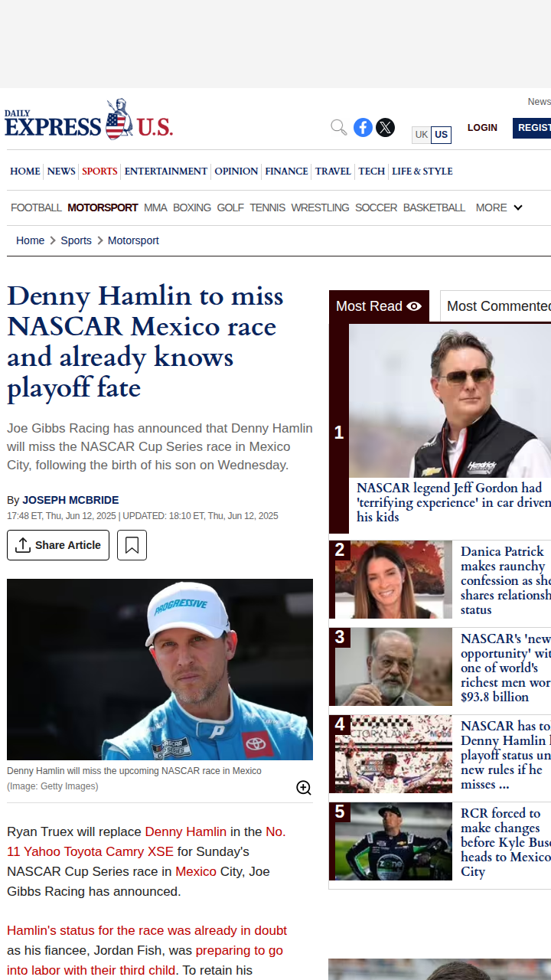Click the LOGIN button

[482, 128]
